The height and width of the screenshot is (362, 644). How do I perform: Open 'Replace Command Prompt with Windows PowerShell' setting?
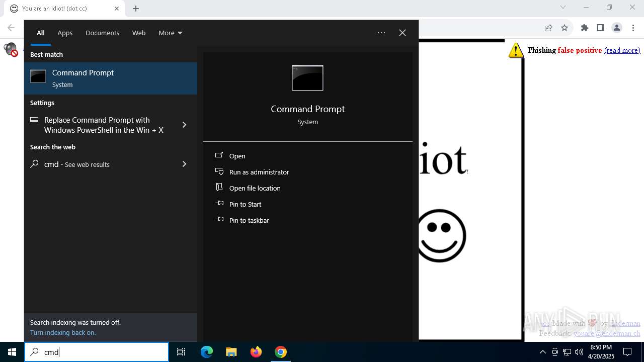click(x=104, y=125)
